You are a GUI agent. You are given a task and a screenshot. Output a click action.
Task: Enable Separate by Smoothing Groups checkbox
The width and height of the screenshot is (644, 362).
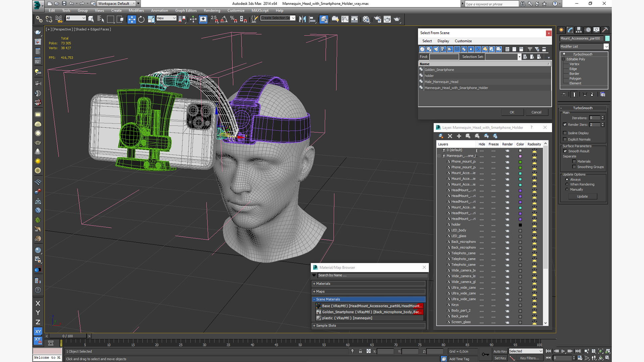574,167
